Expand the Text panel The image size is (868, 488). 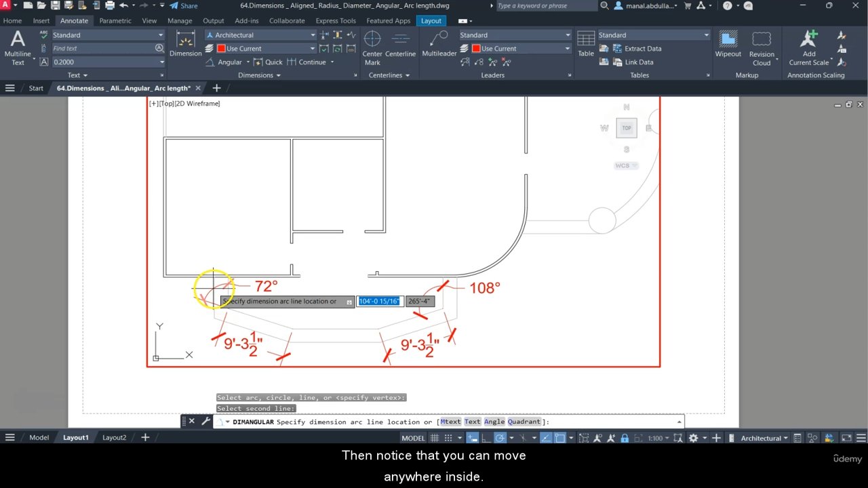pos(77,75)
